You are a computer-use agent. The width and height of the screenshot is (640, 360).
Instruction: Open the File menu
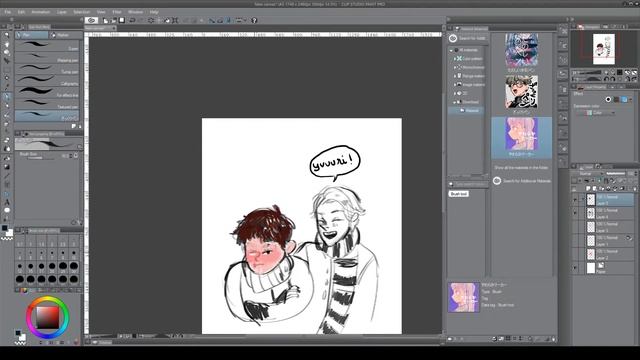point(8,12)
